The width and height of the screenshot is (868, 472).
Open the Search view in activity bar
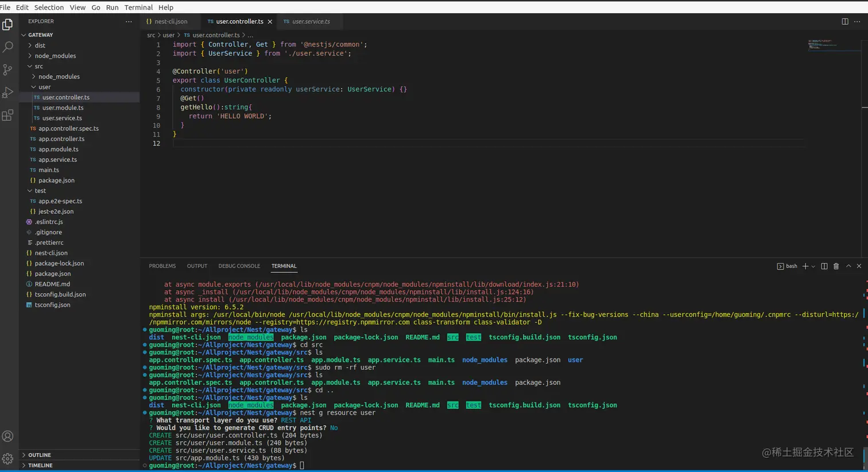click(8, 47)
